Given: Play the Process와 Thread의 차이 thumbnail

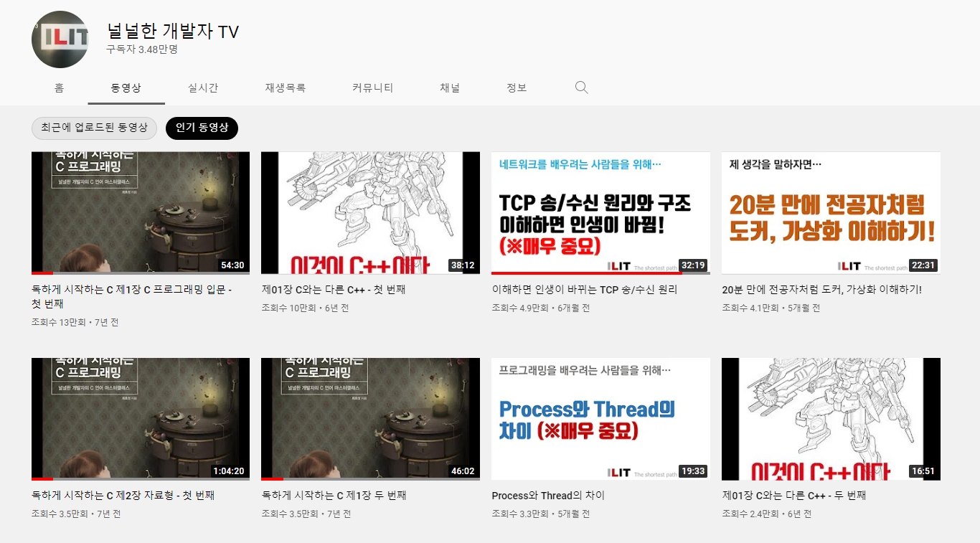Looking at the screenshot, I should coord(600,419).
